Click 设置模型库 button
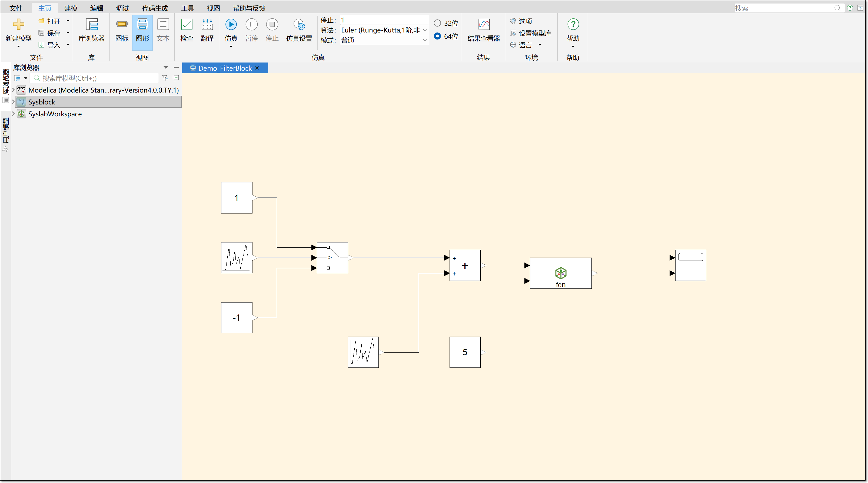Image resolution: width=868 pixels, height=483 pixels. (531, 33)
